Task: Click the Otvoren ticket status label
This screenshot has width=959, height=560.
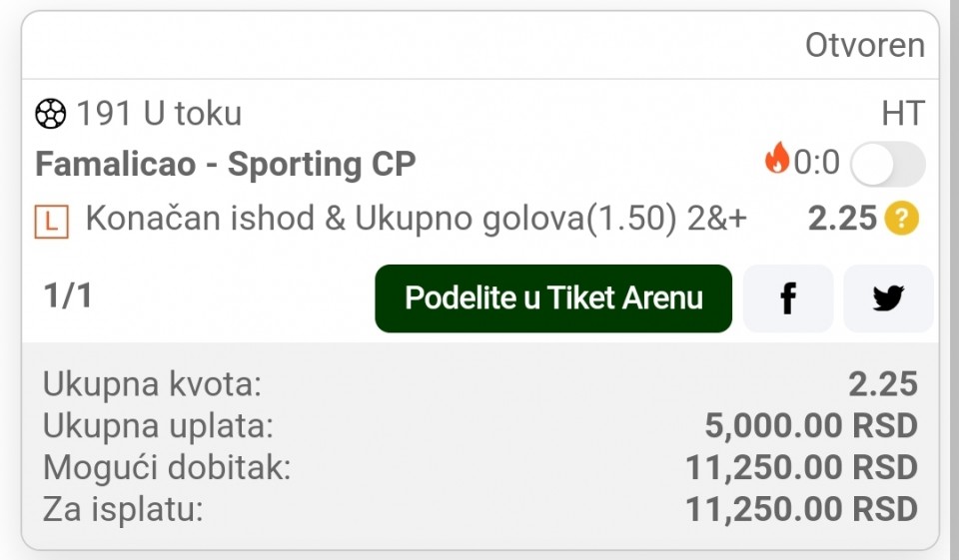Action: click(865, 45)
